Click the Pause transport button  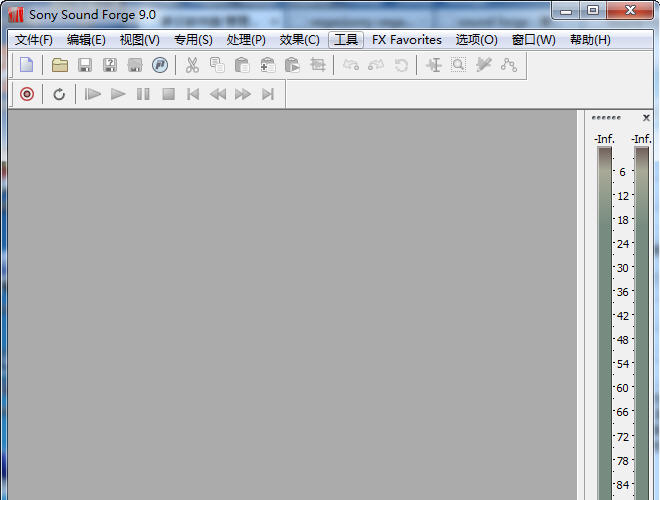tap(143, 94)
